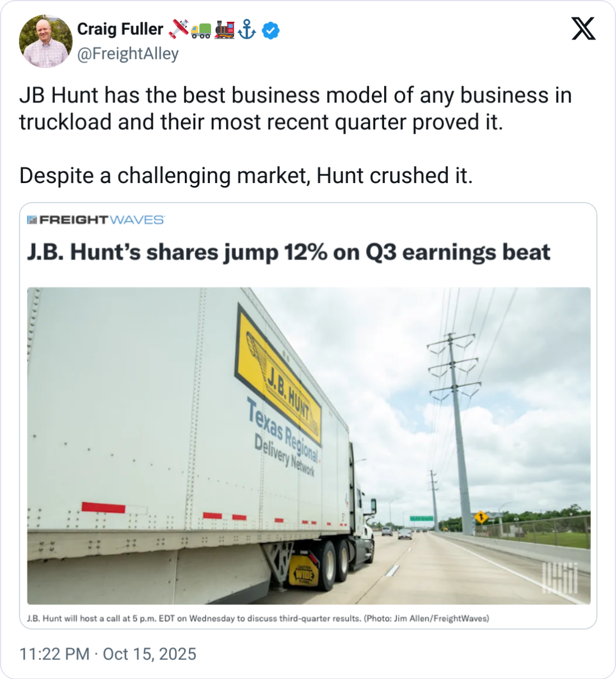Click the train emoji beside the name
Viewport: 616px width, 679px height.
pyautogui.click(x=224, y=30)
